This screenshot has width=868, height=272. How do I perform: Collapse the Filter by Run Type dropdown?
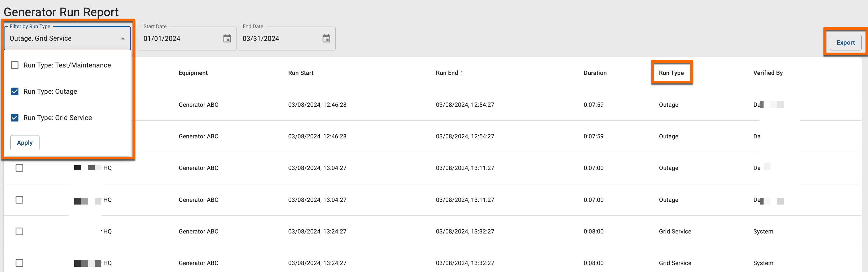123,39
